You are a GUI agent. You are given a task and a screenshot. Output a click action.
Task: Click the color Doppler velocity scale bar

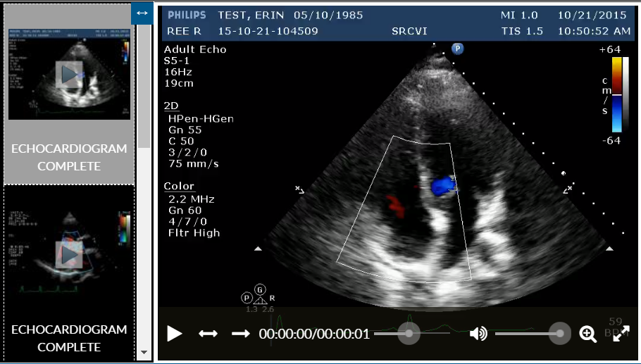(x=616, y=94)
